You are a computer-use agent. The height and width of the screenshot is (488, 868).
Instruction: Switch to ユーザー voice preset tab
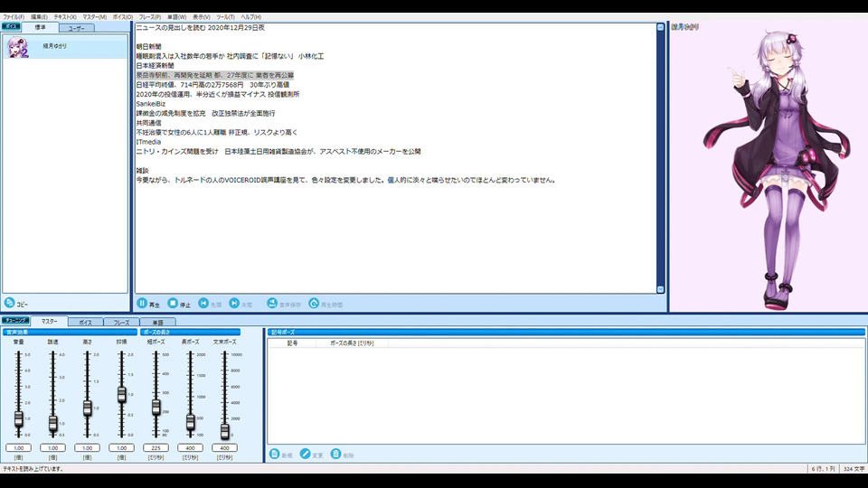pos(76,28)
